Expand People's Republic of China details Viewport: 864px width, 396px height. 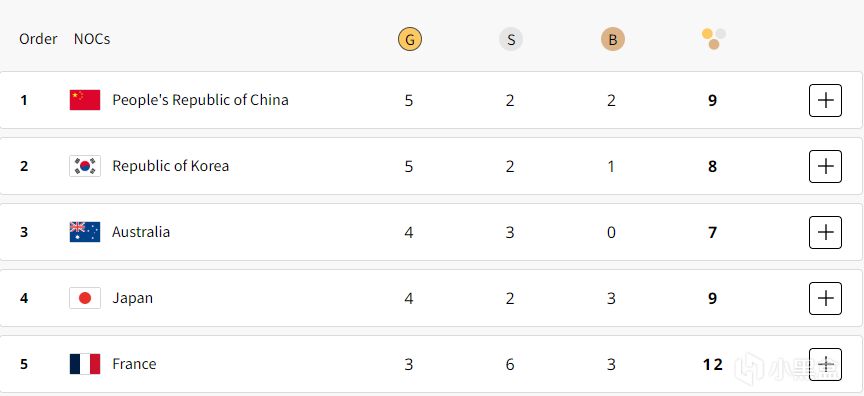(x=825, y=100)
